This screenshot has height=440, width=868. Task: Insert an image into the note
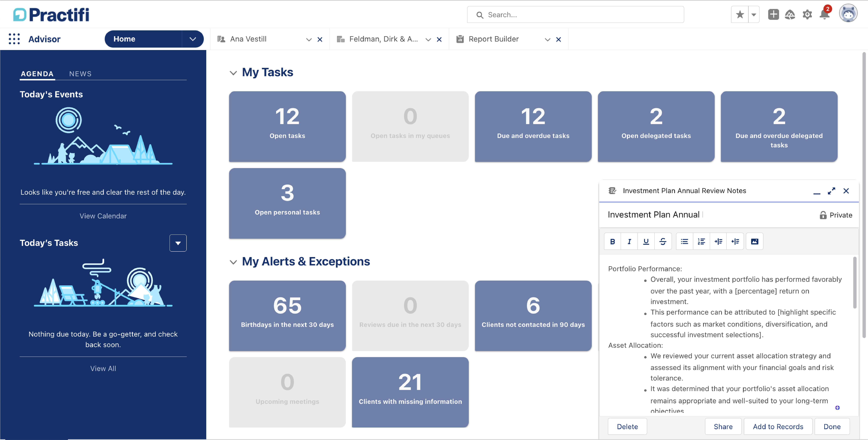click(x=754, y=241)
